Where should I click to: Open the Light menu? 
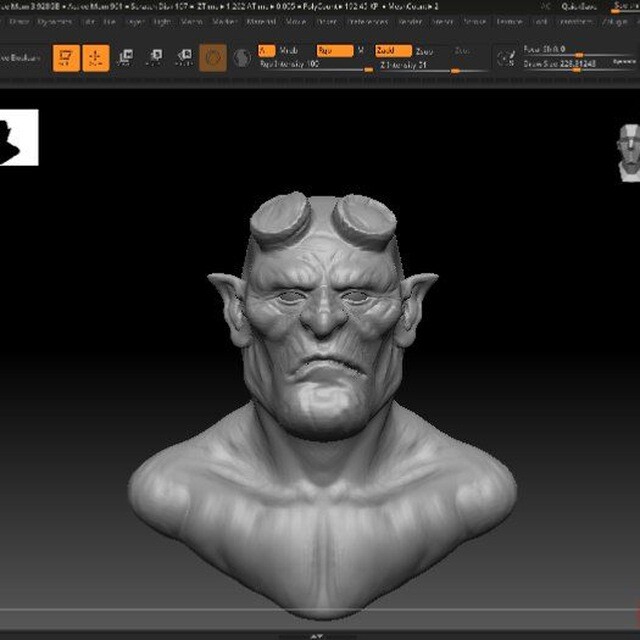162,22
